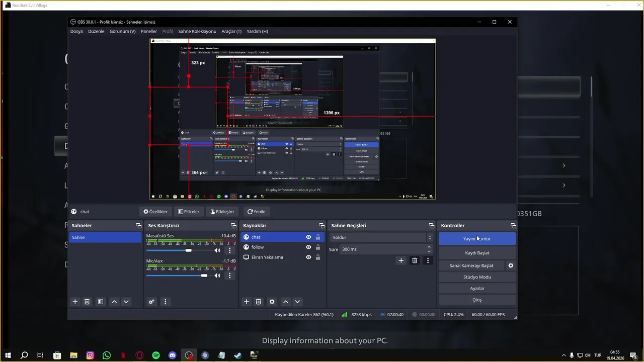The width and height of the screenshot is (644, 362).
Task: Open Mic/Aux three-dot options
Action: pyautogui.click(x=230, y=276)
